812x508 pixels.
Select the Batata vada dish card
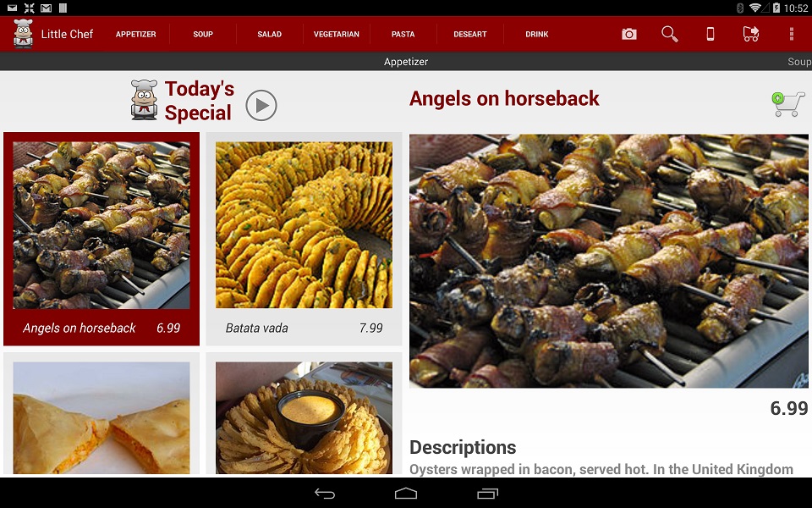click(304, 239)
